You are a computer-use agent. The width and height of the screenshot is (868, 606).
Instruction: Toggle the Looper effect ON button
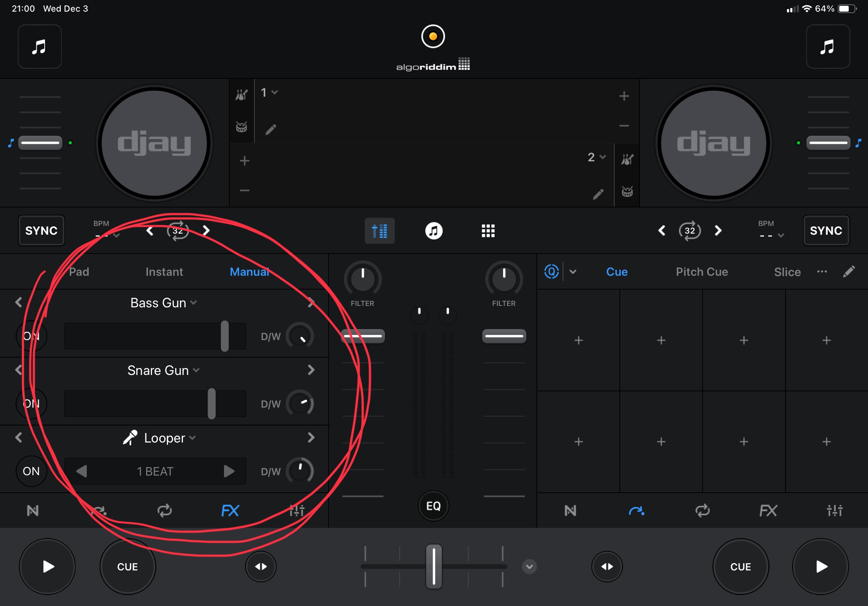[x=31, y=471]
